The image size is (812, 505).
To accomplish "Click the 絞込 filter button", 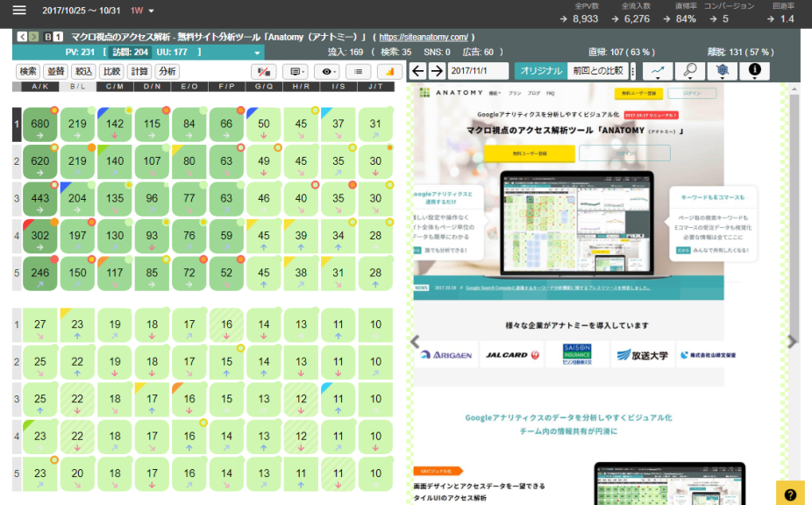I will (84, 72).
